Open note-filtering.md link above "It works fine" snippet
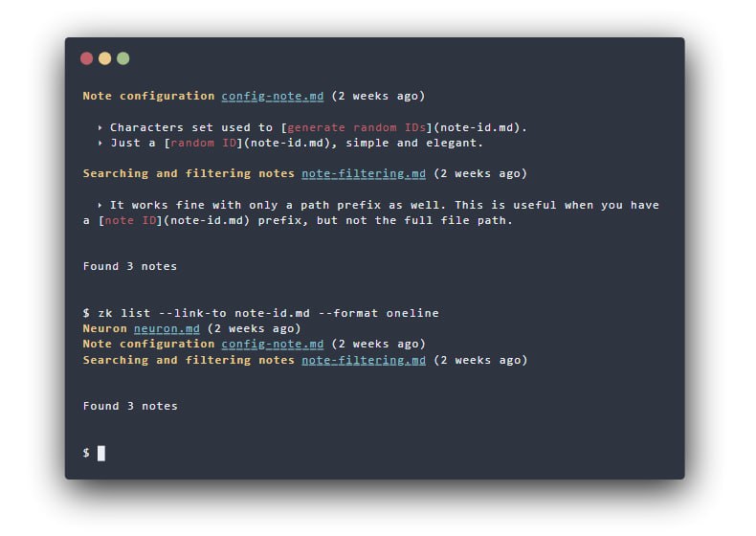This screenshot has width=756, height=536. point(364,173)
